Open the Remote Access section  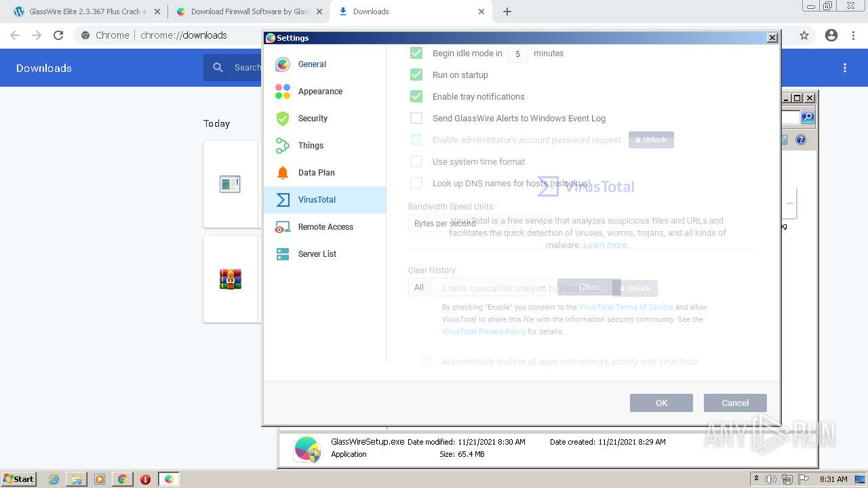point(325,227)
